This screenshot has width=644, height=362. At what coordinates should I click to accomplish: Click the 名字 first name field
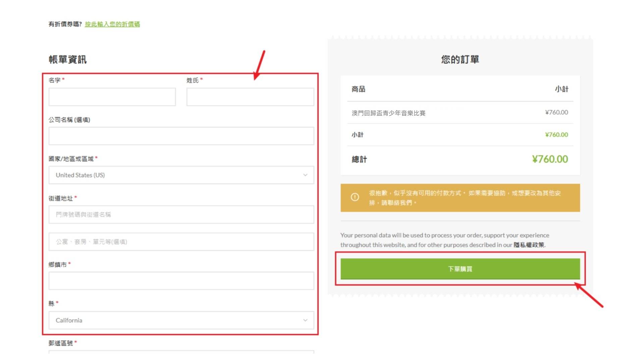(x=112, y=97)
